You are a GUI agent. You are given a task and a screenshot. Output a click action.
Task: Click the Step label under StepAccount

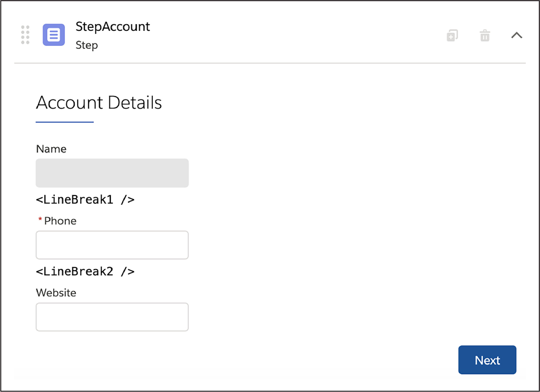coord(87,45)
